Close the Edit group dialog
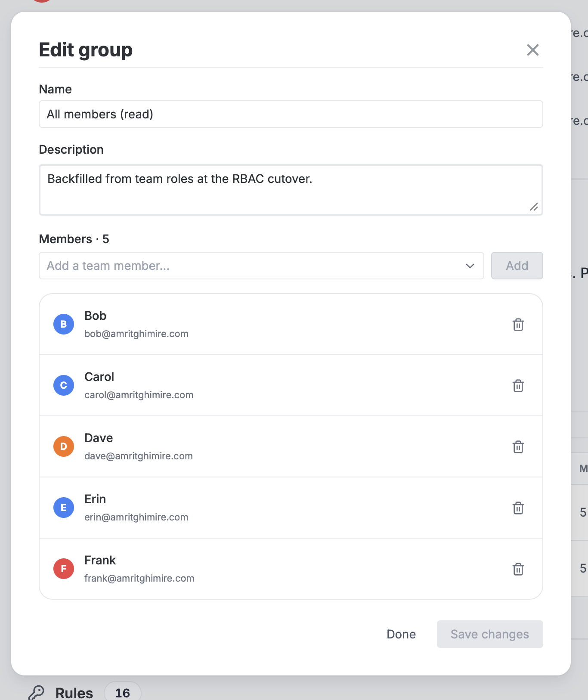This screenshot has width=588, height=700. pos(533,50)
